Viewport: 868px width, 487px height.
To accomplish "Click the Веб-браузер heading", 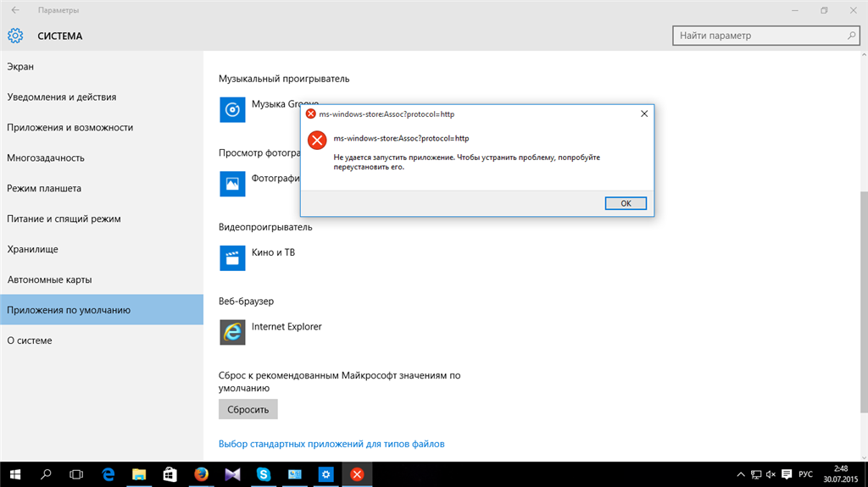I will click(x=247, y=301).
